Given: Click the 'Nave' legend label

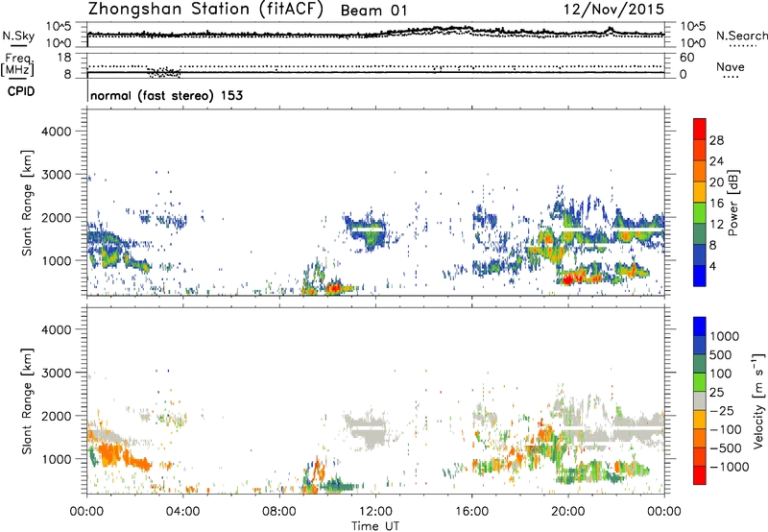Looking at the screenshot, I should coord(731,66).
